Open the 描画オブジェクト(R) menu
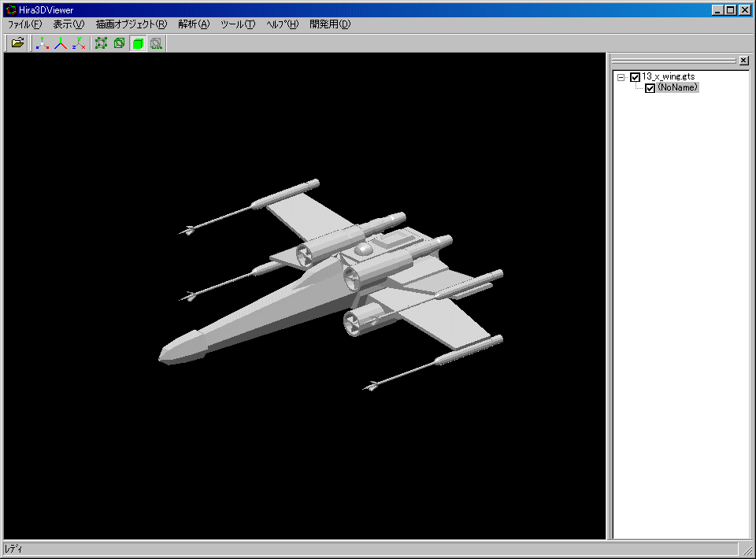The image size is (756, 559). tap(132, 24)
